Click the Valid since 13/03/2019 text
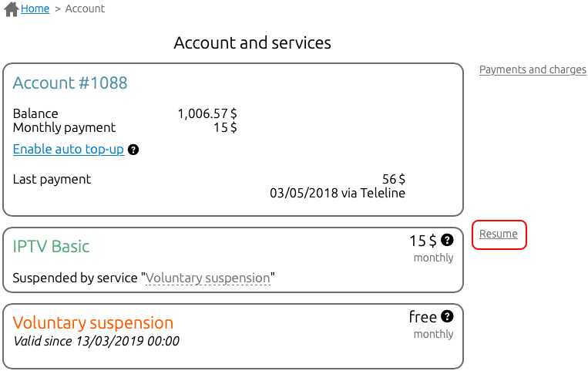 tap(96, 341)
